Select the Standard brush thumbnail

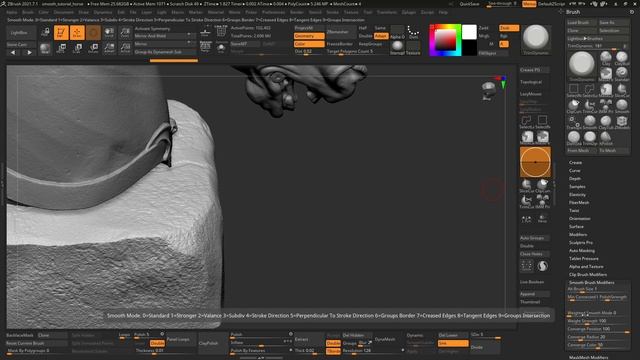click(x=622, y=74)
